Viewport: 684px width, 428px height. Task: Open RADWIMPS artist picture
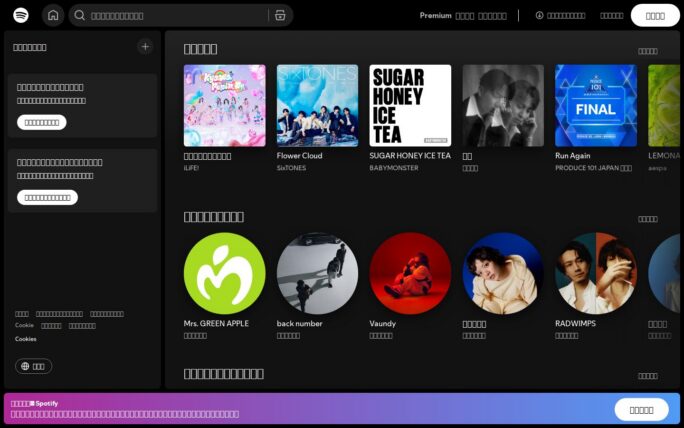click(x=596, y=274)
